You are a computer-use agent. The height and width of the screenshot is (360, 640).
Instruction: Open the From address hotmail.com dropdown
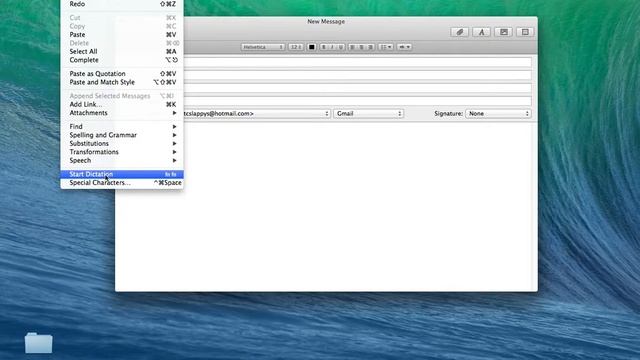click(257, 113)
